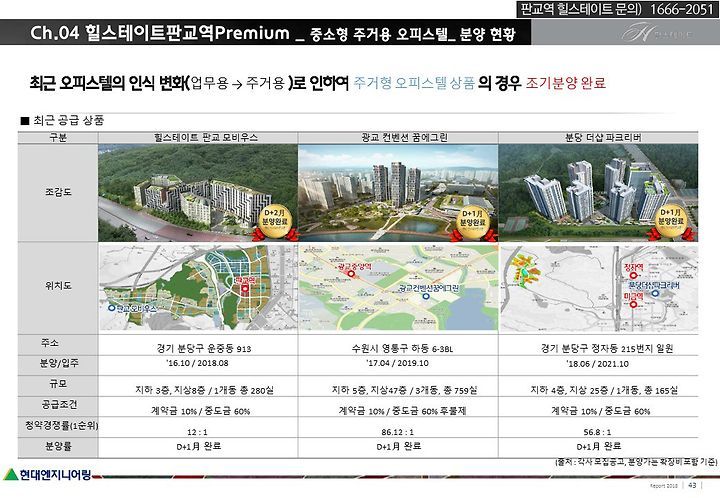720x498 pixels.
Task: Click the phone number 1666-2051 banner
Action: (617, 9)
